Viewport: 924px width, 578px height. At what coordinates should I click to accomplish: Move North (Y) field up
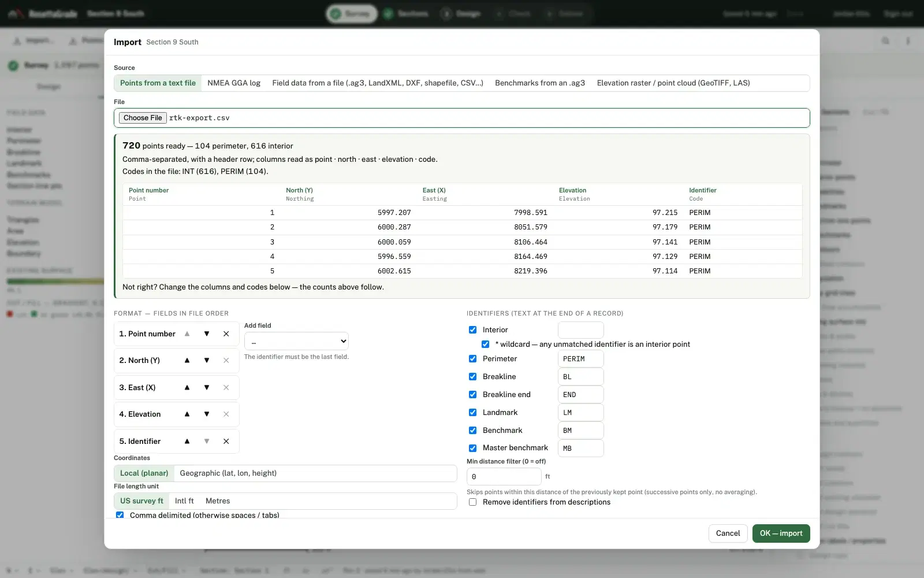pyautogui.click(x=187, y=361)
